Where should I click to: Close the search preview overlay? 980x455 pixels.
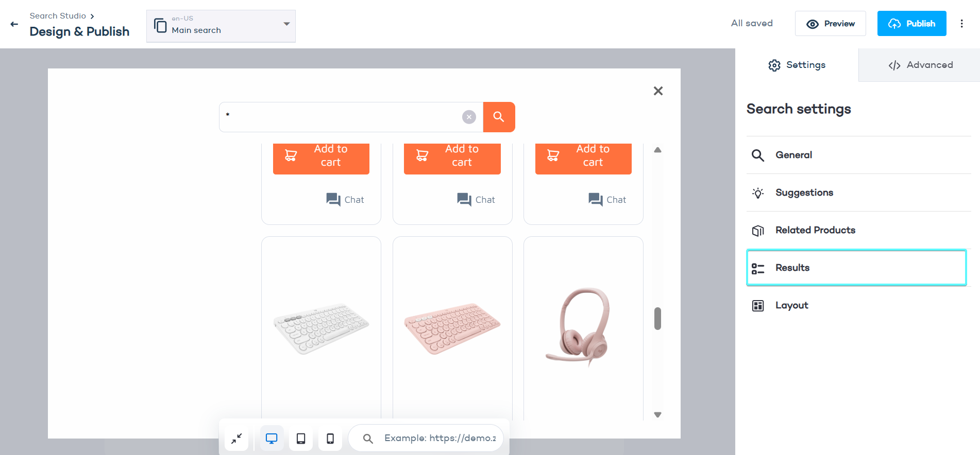658,91
